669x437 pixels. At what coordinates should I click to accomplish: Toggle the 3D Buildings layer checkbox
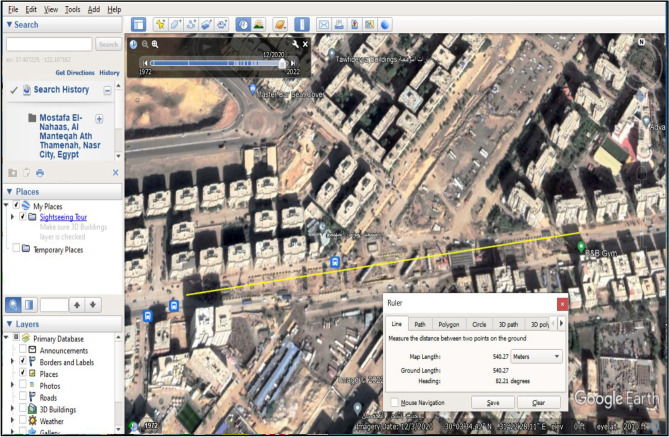(24, 409)
